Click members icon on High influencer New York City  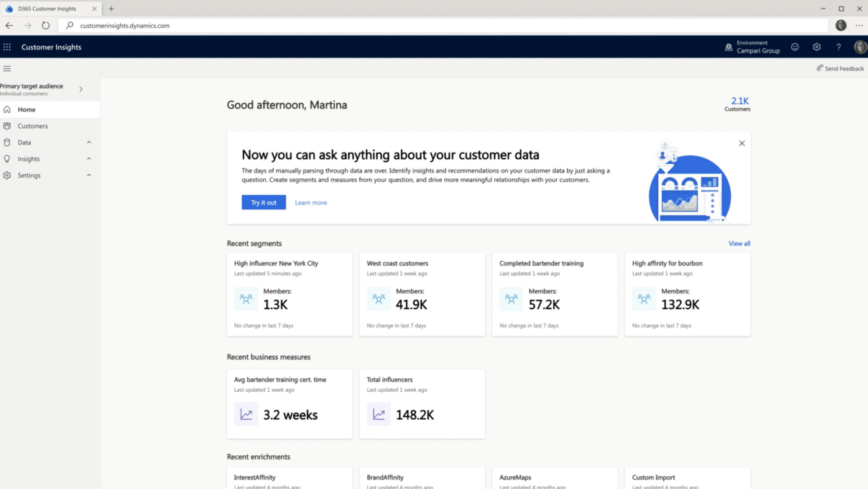tap(246, 298)
